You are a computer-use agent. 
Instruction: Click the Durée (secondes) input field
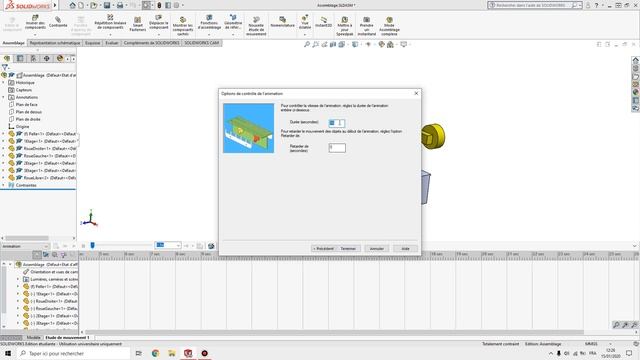(x=337, y=123)
